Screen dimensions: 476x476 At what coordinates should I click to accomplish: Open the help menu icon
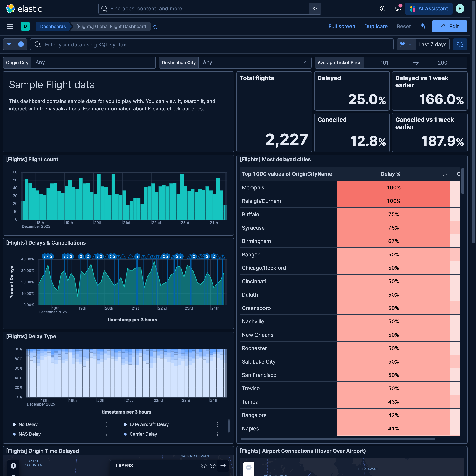(382, 9)
